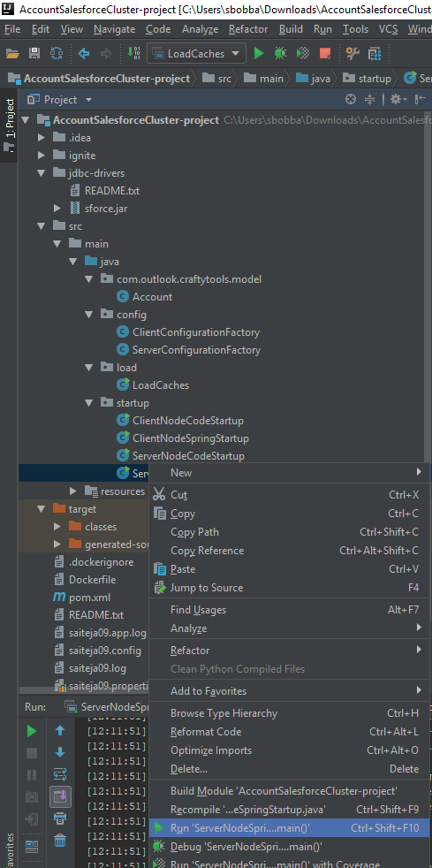The image size is (432, 868).
Task: Click Down the Stack Trace arrow
Action: 60,753
